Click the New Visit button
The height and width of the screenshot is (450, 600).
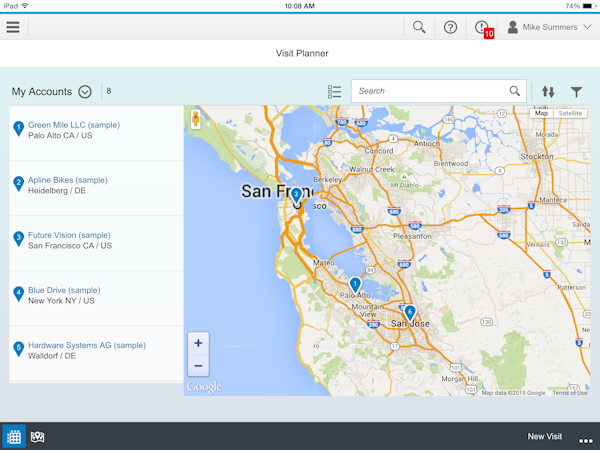coord(545,436)
